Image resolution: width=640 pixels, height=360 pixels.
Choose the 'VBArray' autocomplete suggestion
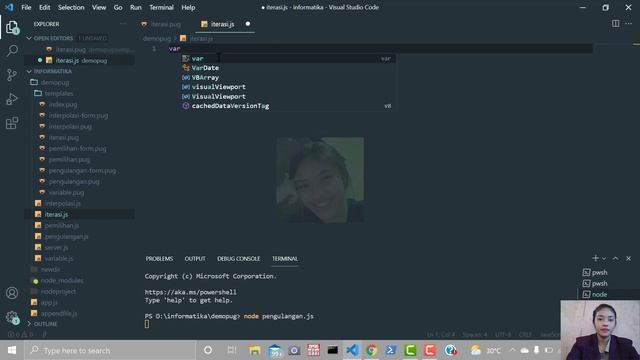288,77
